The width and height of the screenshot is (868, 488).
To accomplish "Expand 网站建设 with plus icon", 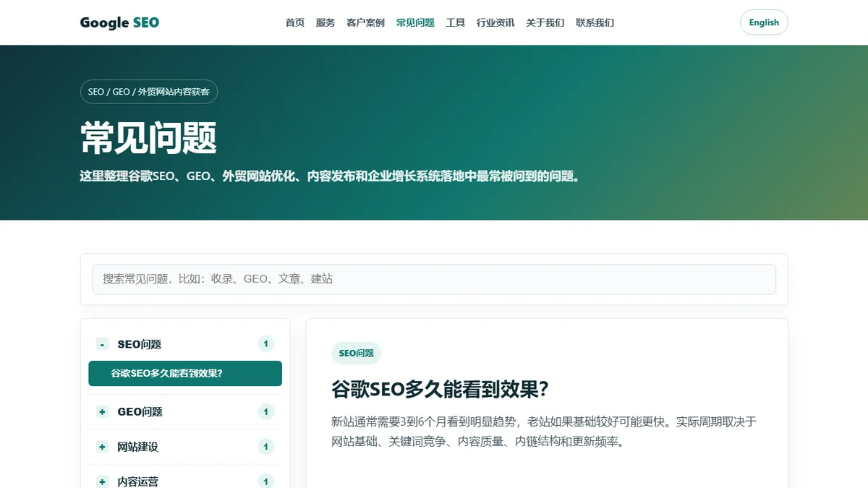I will click(102, 447).
